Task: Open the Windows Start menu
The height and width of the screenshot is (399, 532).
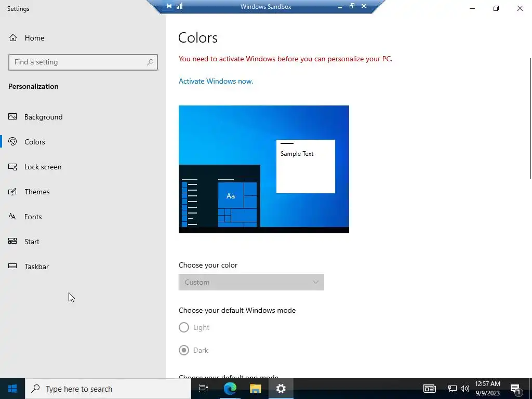Action: click(12, 389)
